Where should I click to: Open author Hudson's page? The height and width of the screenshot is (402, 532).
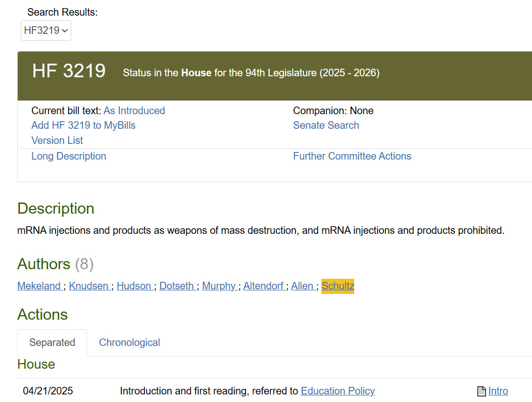tap(134, 286)
